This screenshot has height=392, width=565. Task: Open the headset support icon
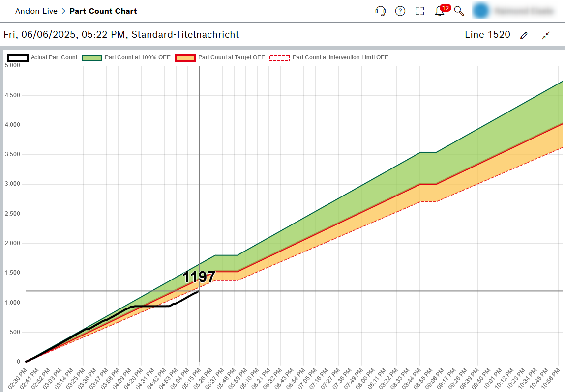point(380,11)
